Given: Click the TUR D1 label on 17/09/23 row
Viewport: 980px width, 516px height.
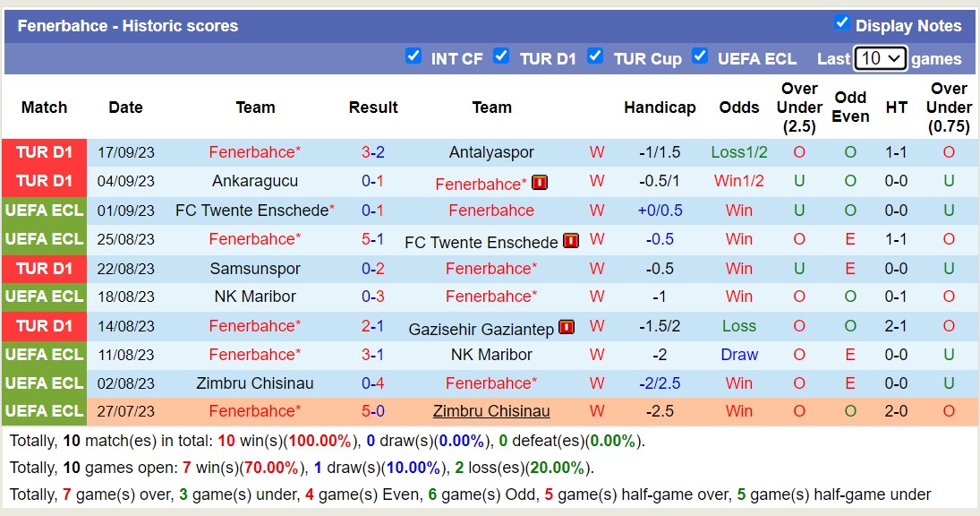Looking at the screenshot, I should click(x=44, y=152).
